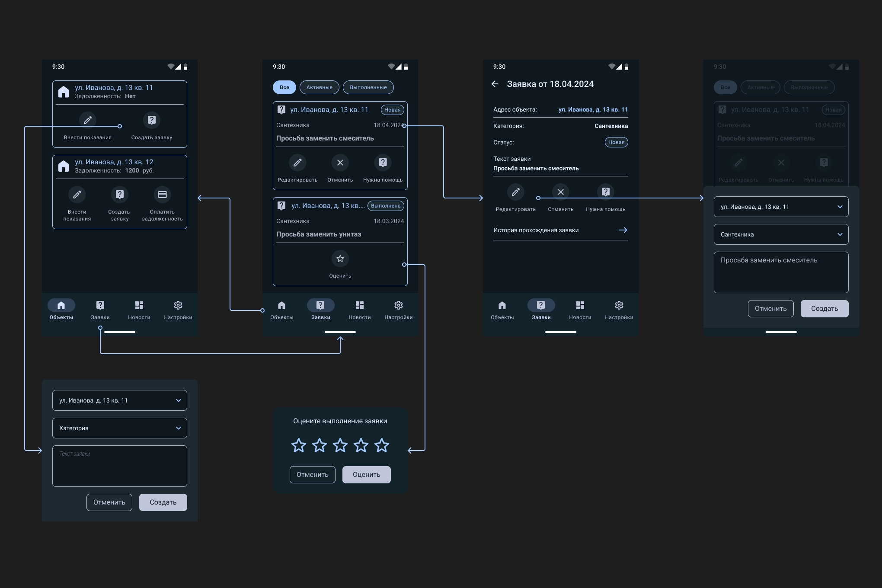This screenshot has width=882, height=588.
Task: Expand Категория dropdown in new request form
Action: click(x=120, y=428)
